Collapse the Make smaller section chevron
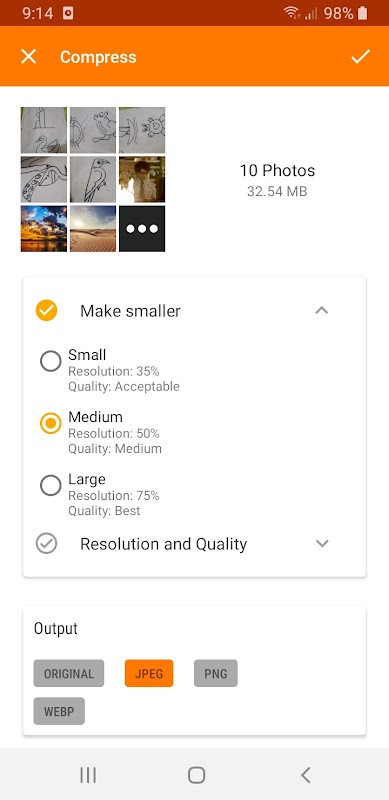Viewport: 389px width, 800px height. 322,310
